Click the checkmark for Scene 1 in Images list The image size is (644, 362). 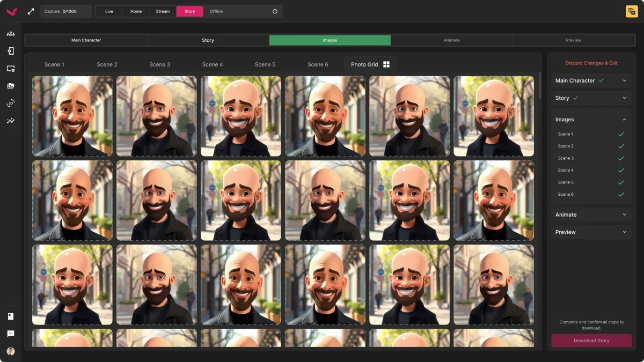pyautogui.click(x=621, y=134)
